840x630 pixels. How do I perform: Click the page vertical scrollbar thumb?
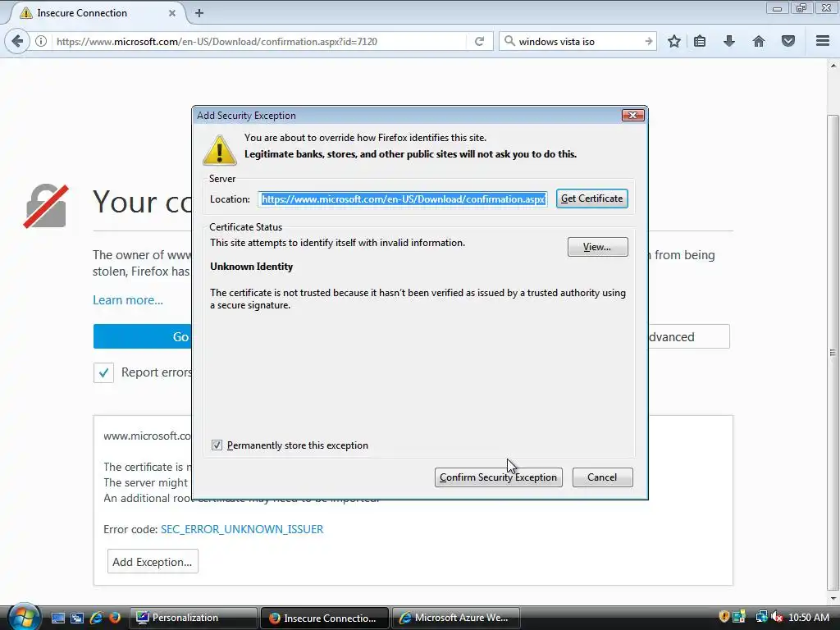(833, 351)
